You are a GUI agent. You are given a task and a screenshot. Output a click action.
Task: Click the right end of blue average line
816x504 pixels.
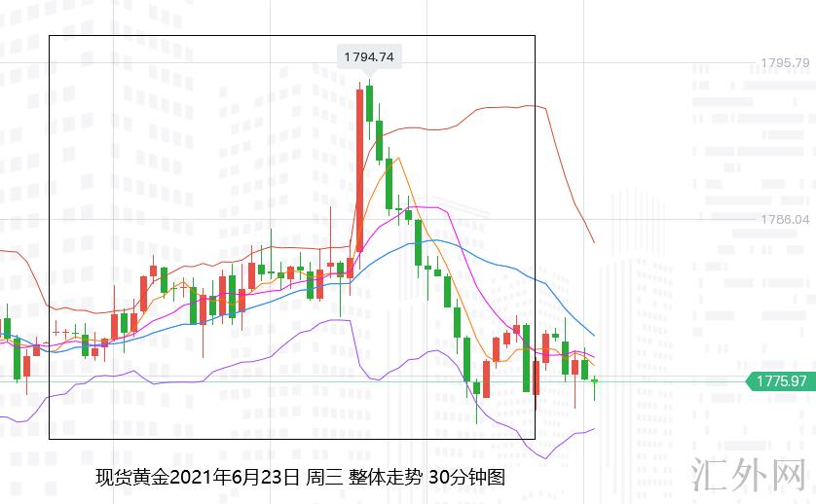594,336
